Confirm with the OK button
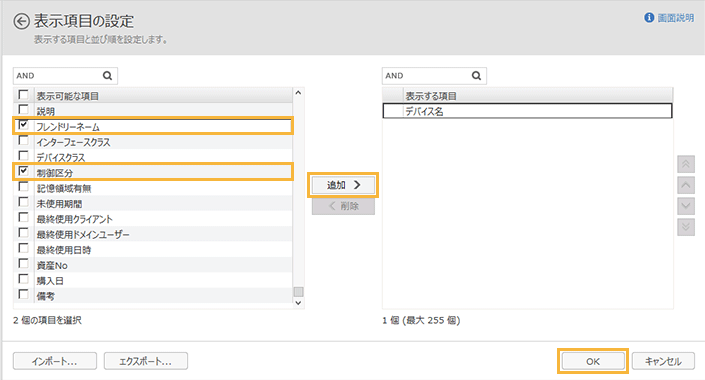 593,361
